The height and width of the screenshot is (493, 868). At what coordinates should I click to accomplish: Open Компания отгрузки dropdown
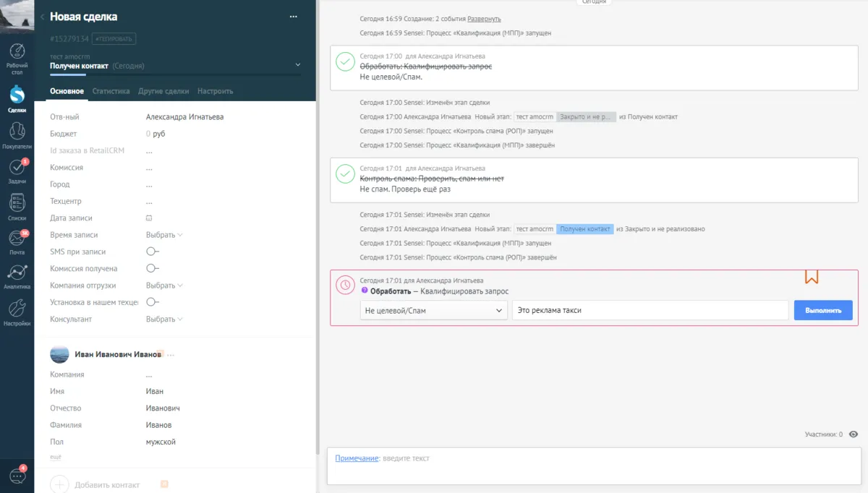(164, 286)
